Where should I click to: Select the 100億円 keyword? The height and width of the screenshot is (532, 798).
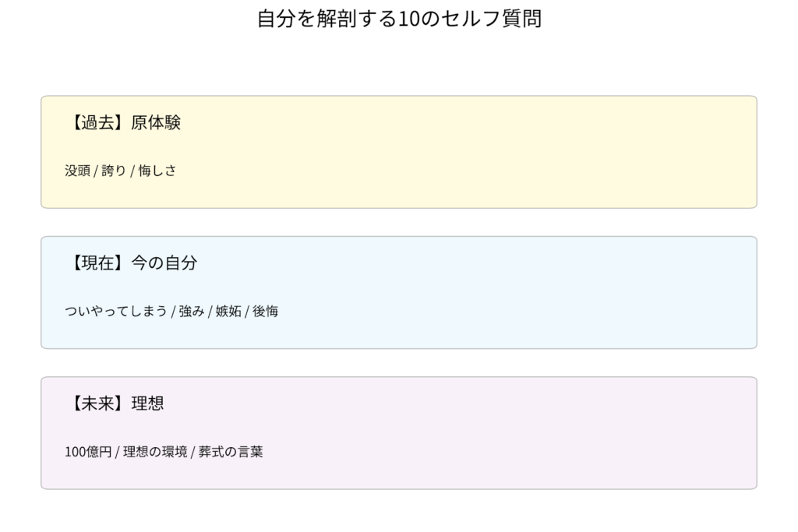(x=88, y=452)
